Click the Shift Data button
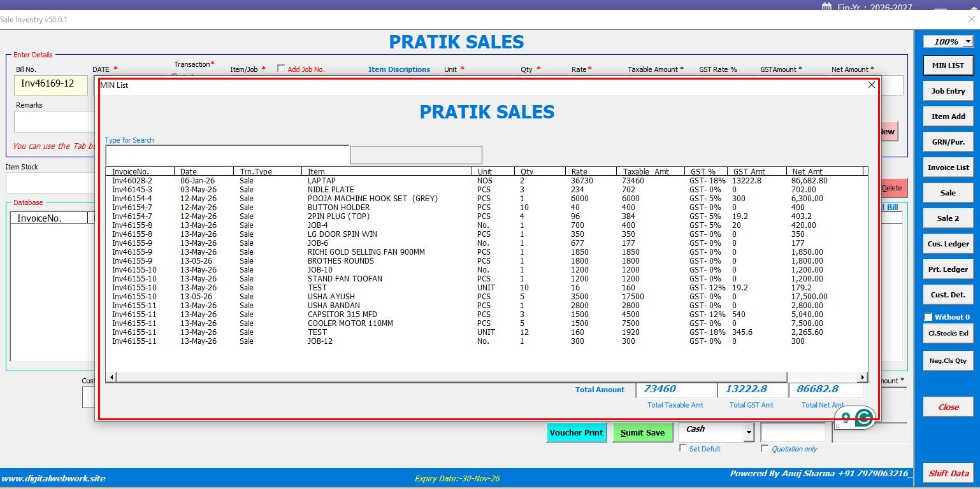980x489 pixels. click(948, 473)
